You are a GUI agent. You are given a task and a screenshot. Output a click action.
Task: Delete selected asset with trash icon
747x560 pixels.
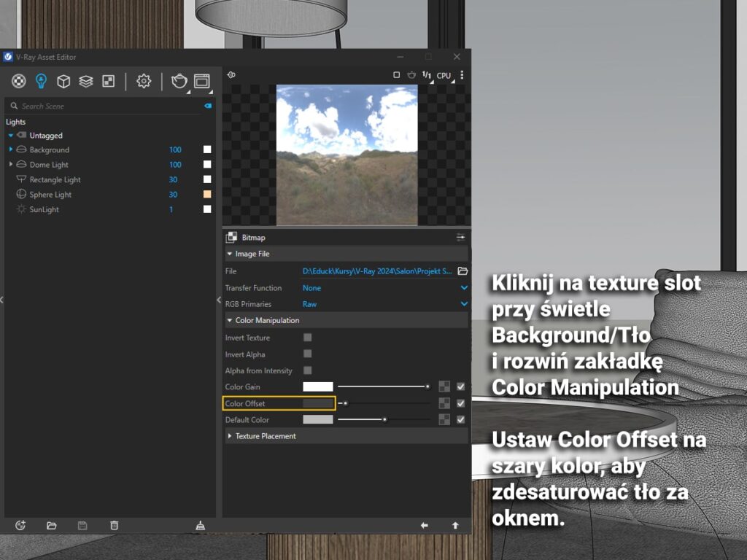tap(114, 526)
